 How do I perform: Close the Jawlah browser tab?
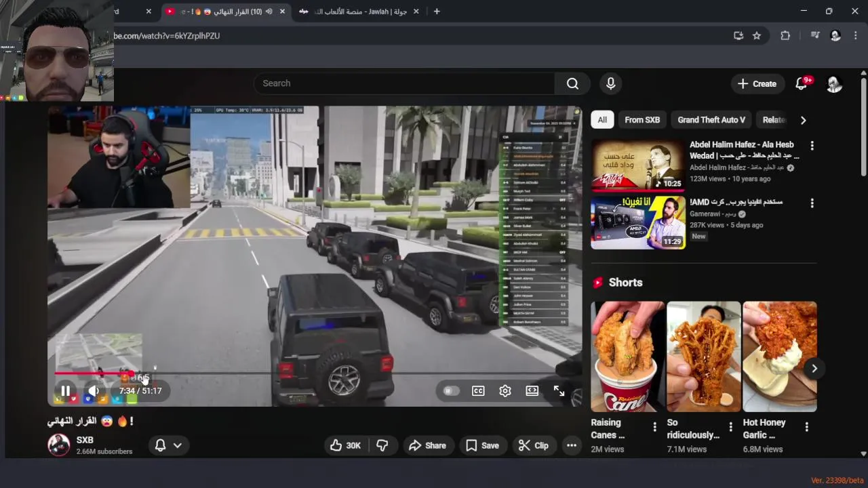click(x=416, y=12)
